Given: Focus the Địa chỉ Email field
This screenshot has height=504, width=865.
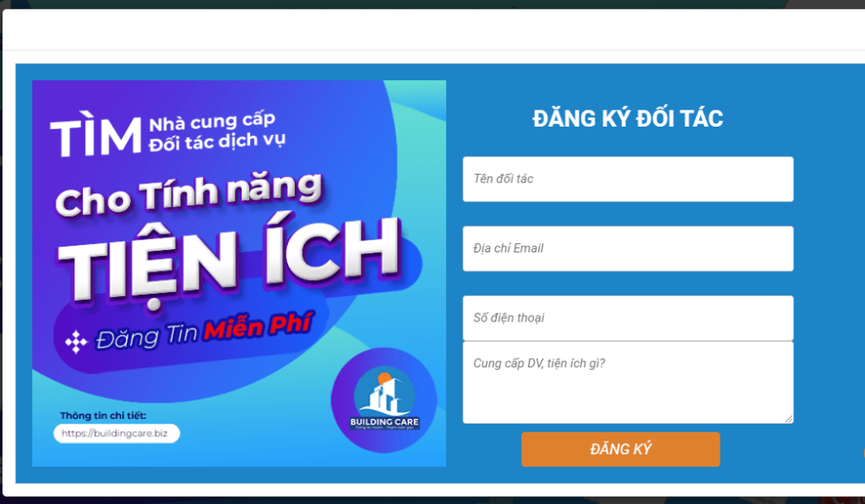Looking at the screenshot, I should pos(628,249).
